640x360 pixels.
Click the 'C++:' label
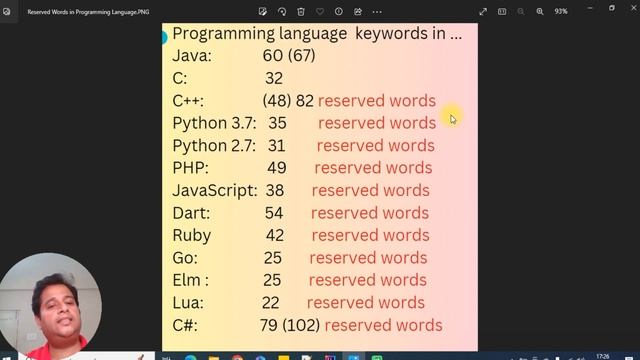point(188,101)
